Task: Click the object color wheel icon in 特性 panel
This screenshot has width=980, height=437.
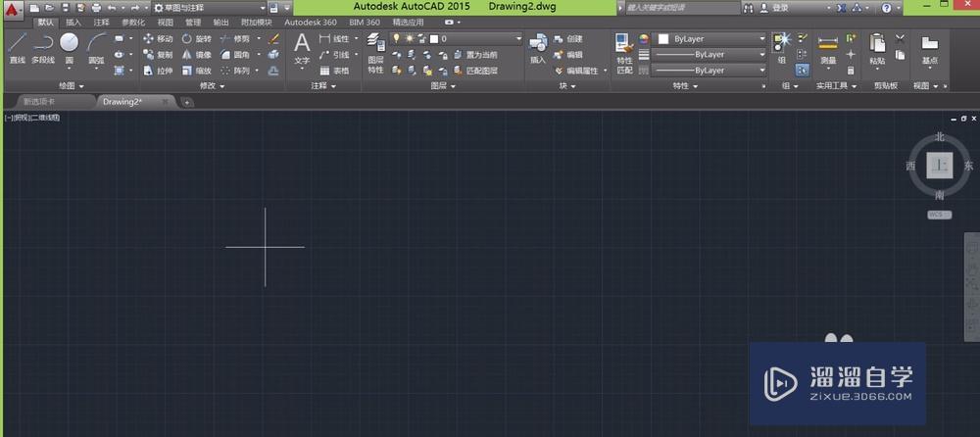Action: coord(644,39)
